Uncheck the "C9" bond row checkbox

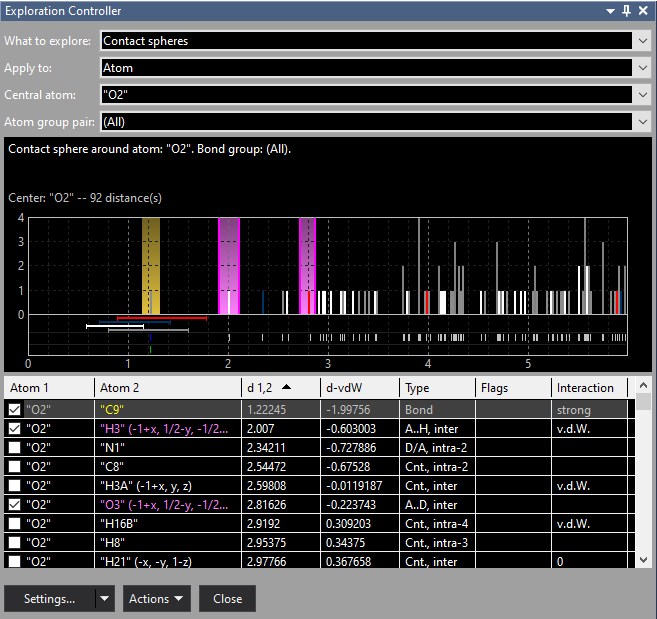(x=14, y=409)
